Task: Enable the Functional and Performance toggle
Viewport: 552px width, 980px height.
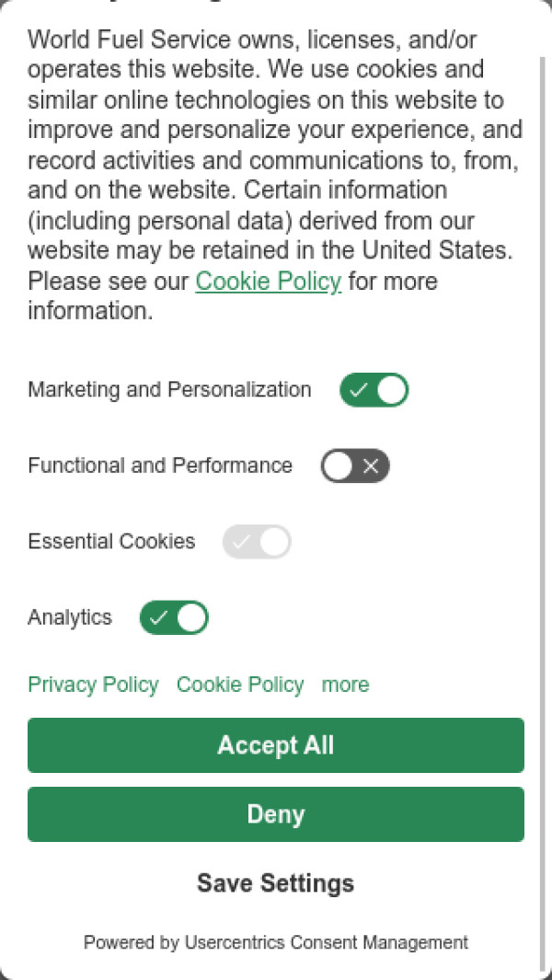Action: (x=355, y=467)
